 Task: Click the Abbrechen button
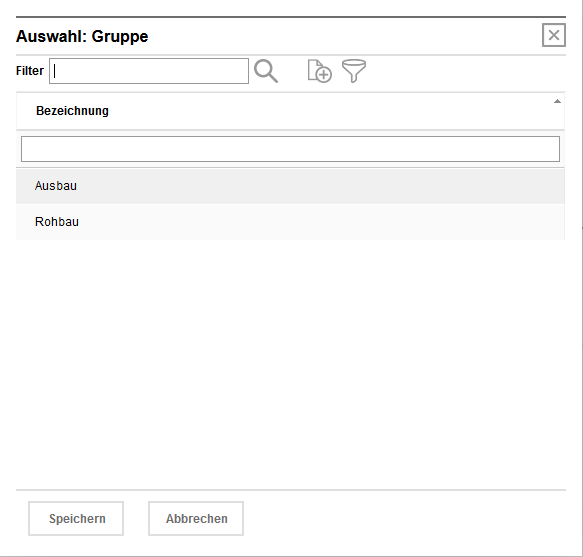pos(196,518)
